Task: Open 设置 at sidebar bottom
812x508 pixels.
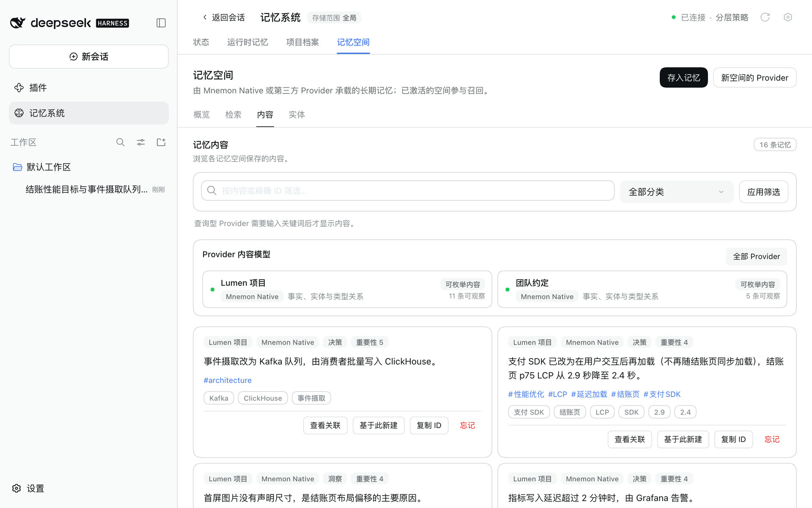Action: (28, 489)
